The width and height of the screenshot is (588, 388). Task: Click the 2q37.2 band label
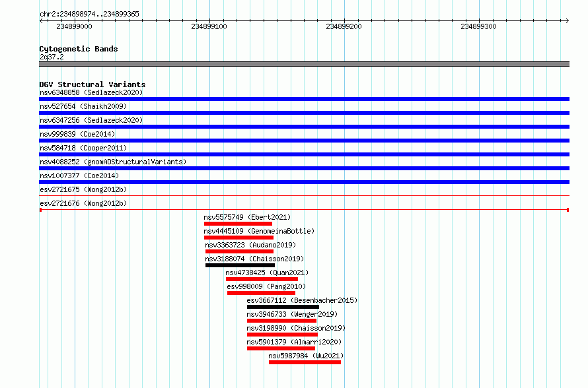(52, 57)
